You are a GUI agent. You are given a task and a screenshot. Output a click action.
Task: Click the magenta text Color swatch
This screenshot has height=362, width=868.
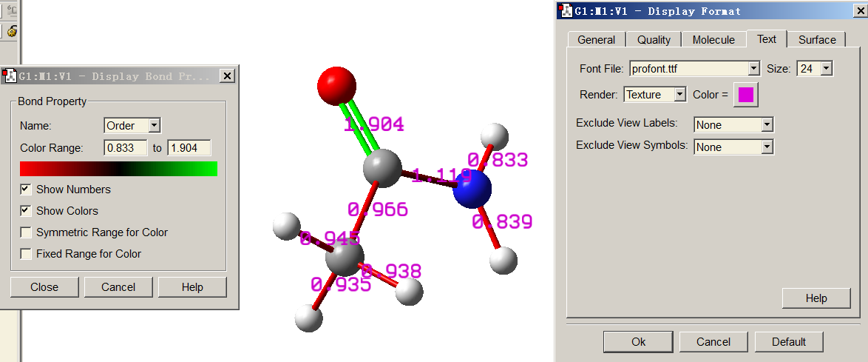coord(746,95)
